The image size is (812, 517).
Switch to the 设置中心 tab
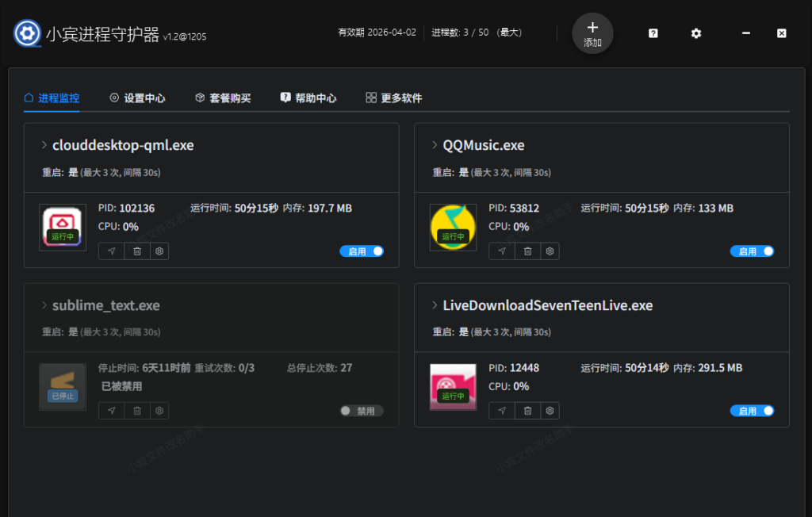click(x=136, y=98)
